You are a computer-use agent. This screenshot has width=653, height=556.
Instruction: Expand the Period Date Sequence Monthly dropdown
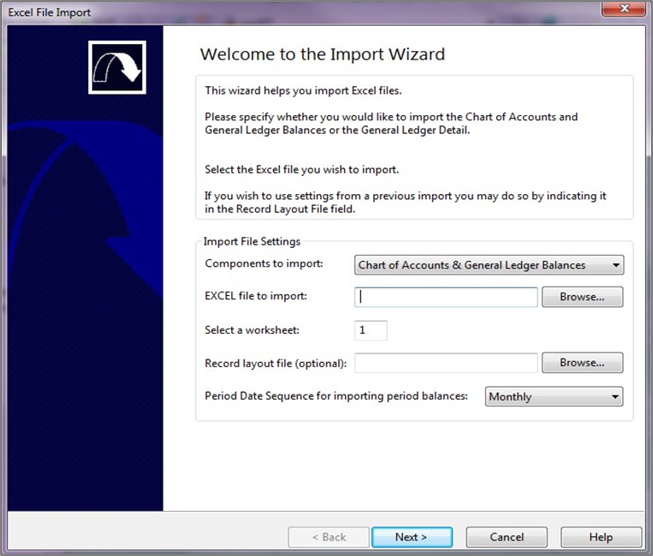coord(554,396)
